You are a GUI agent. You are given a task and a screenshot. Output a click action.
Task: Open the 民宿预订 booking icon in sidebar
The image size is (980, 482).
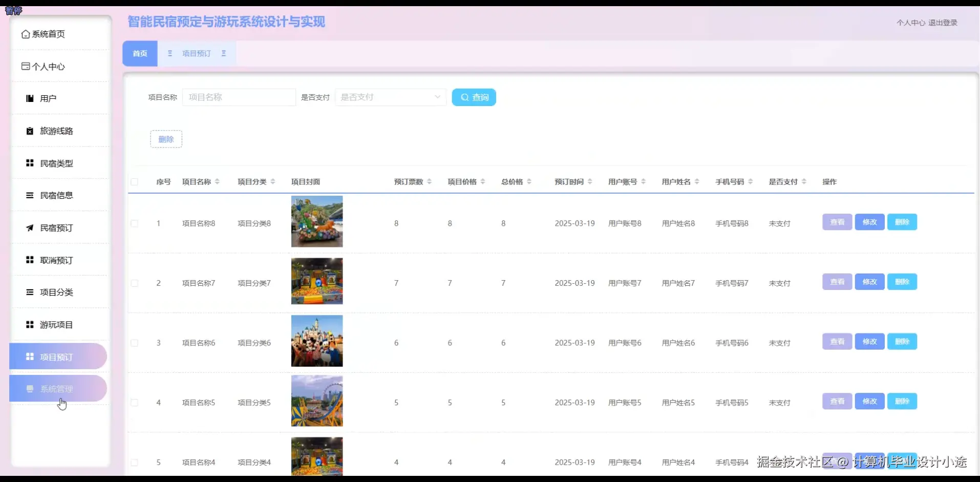(x=29, y=228)
